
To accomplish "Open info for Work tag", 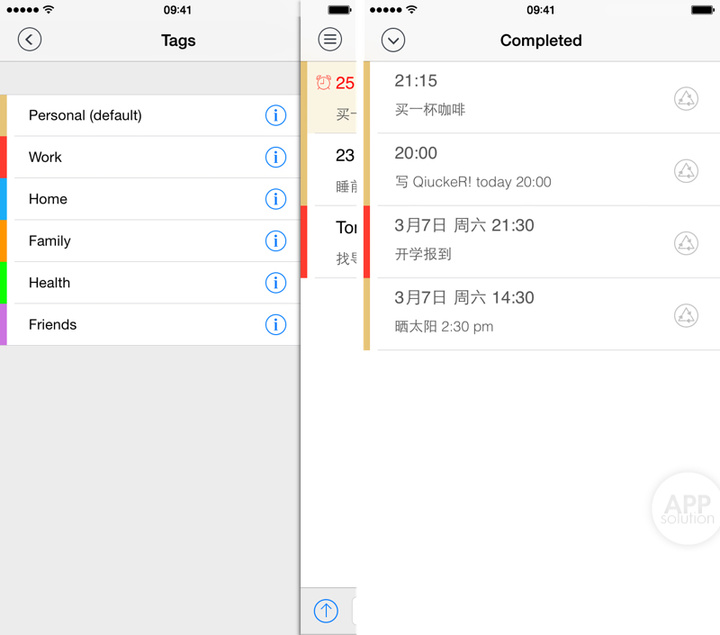I will click(x=275, y=158).
